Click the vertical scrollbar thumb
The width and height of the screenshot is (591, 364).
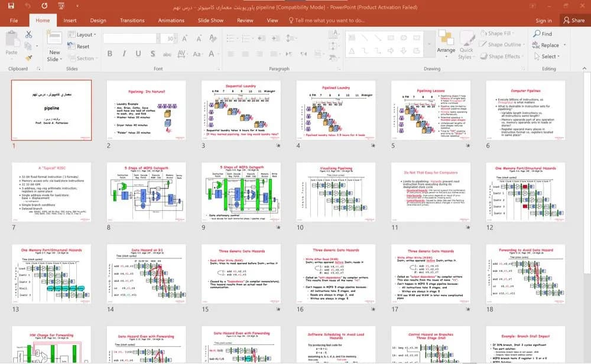587,173
